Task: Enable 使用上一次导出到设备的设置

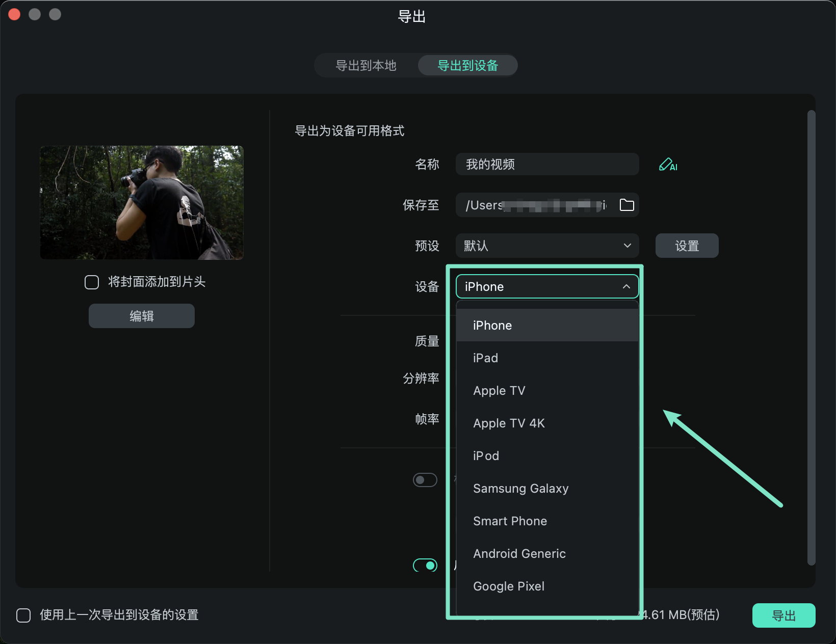Action: click(23, 615)
